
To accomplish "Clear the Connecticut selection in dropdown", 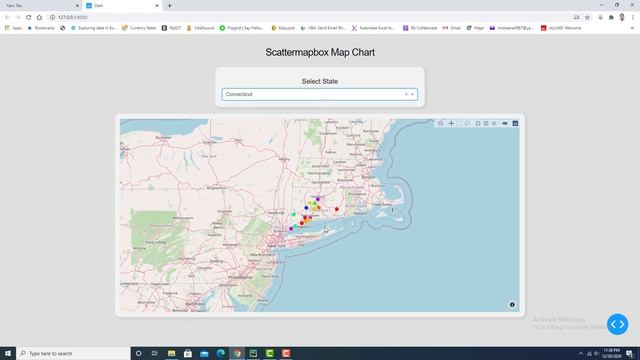I will (x=406, y=94).
